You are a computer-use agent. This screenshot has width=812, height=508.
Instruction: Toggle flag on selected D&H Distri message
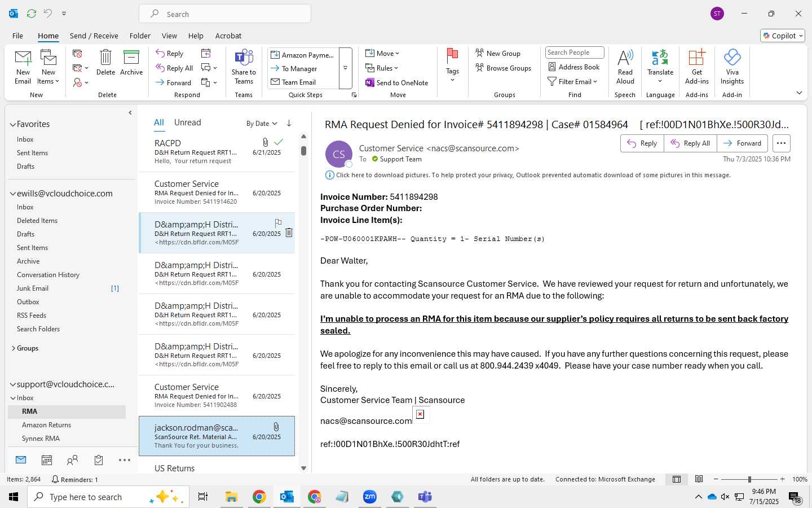coord(278,223)
